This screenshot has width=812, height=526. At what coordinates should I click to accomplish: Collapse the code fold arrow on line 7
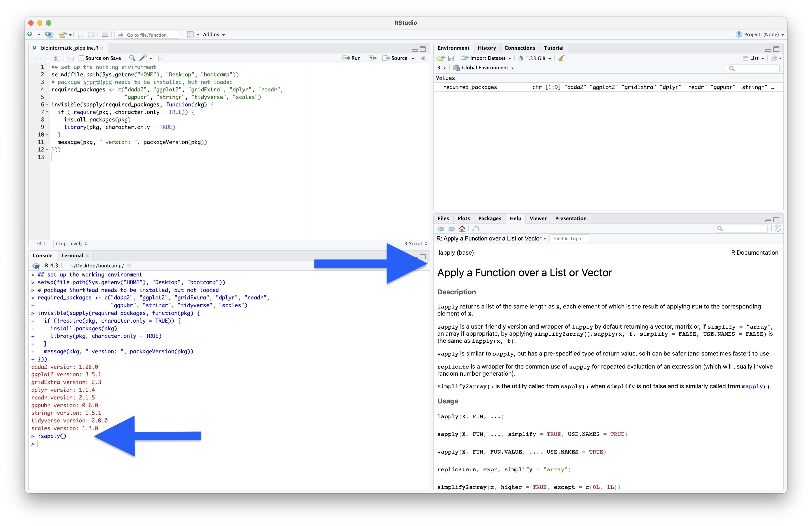(x=47, y=112)
